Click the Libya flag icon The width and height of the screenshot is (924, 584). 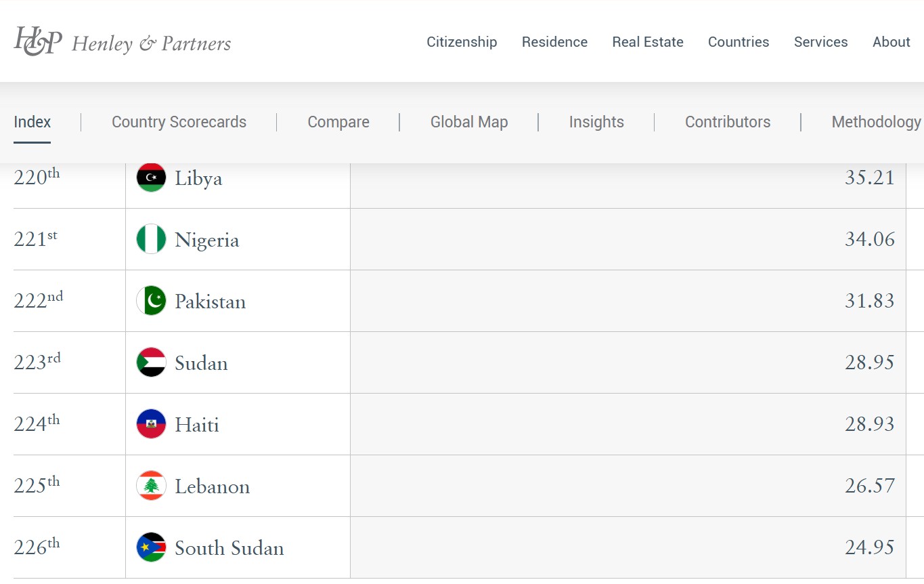pos(151,178)
